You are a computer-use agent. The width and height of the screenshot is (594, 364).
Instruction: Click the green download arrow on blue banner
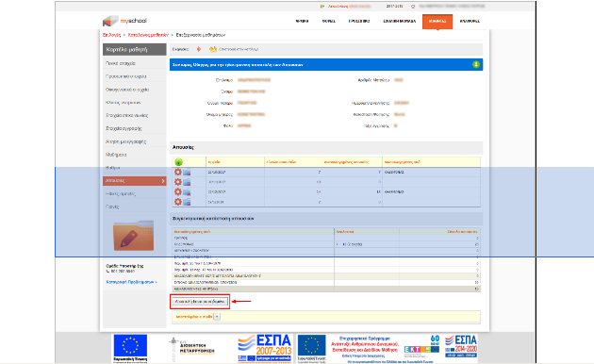point(476,65)
